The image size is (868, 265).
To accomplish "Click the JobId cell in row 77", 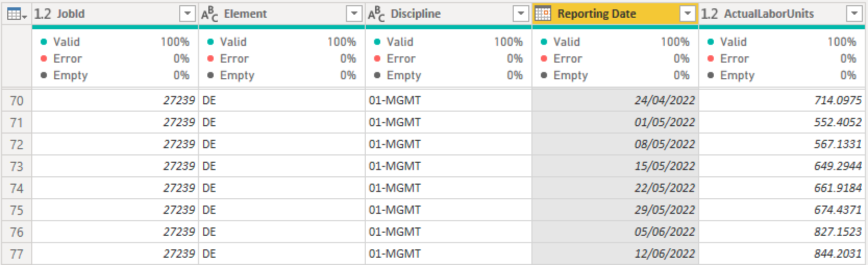I will pos(115,254).
